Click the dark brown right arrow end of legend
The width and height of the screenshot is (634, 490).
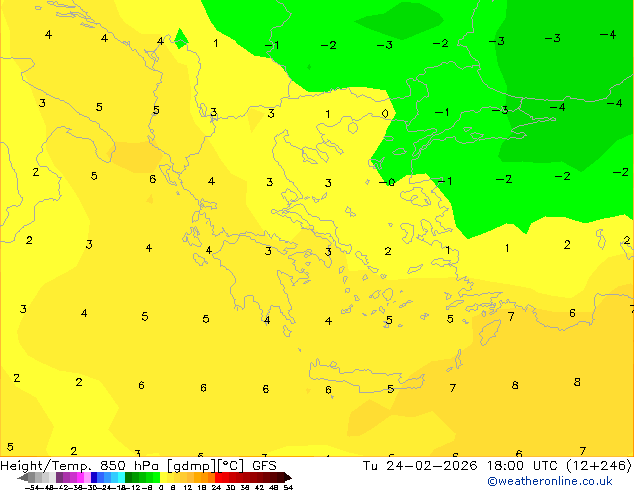(x=287, y=477)
